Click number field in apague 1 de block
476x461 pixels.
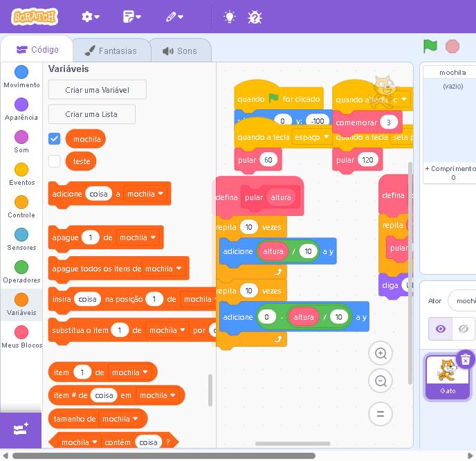pos(91,237)
